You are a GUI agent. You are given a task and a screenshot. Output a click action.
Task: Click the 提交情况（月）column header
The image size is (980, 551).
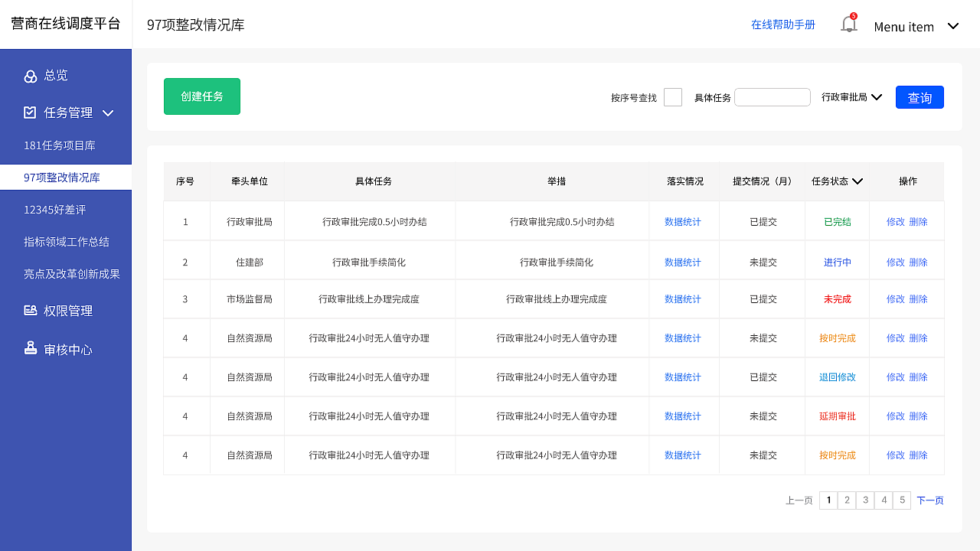tap(763, 181)
